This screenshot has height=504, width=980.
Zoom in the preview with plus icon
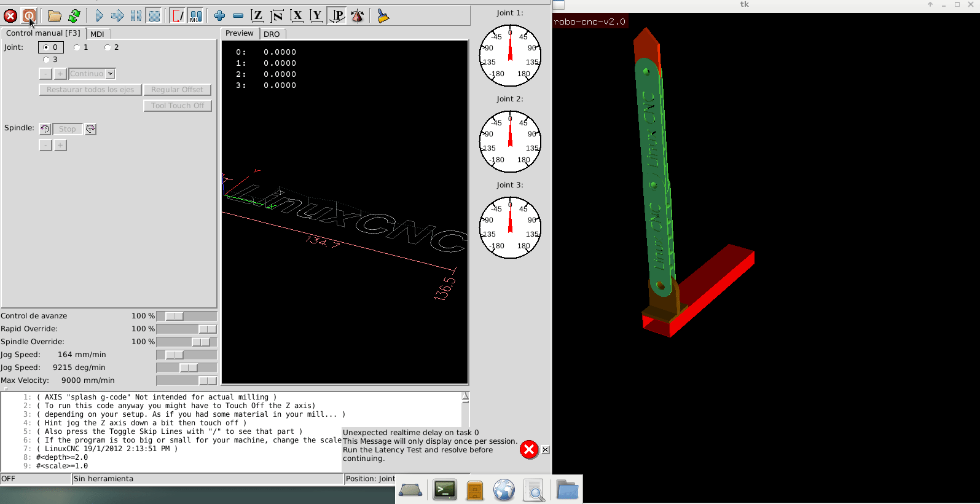coord(219,16)
